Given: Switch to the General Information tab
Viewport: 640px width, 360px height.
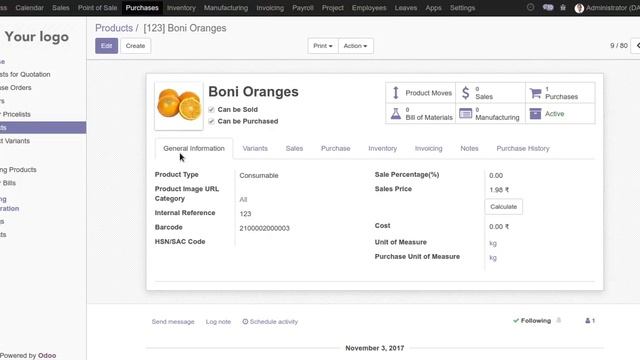Looking at the screenshot, I should [194, 148].
